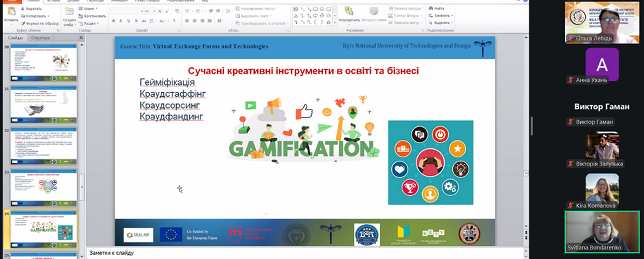Toggle bold Ж formatting
This screenshot has width=644, height=259.
click(x=113, y=21)
